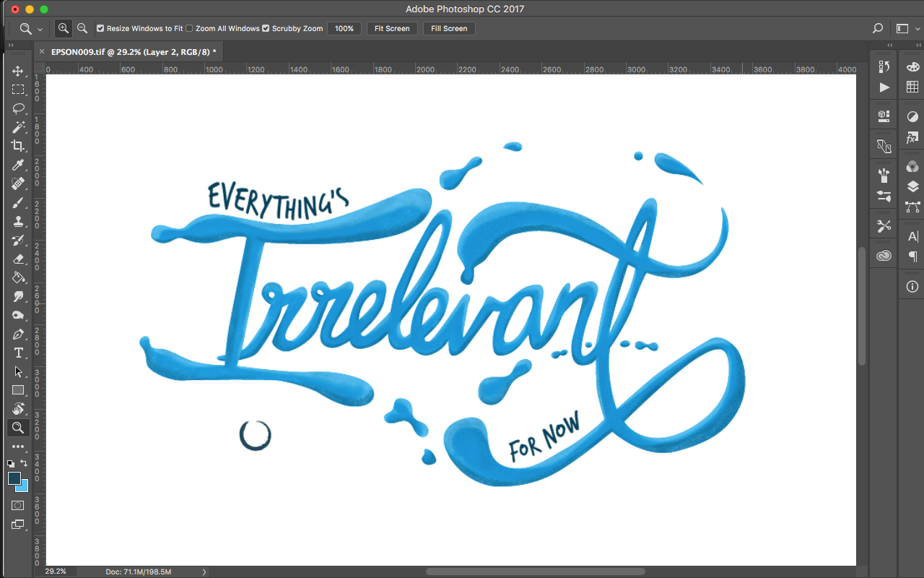Expand the History column panels double-arrow
The width and height of the screenshot is (924, 578).
[x=890, y=46]
